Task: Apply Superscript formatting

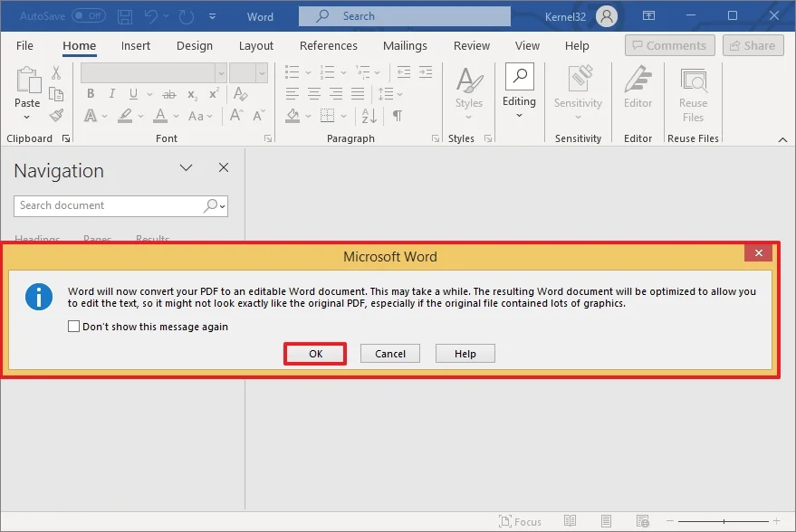Action: click(x=214, y=94)
